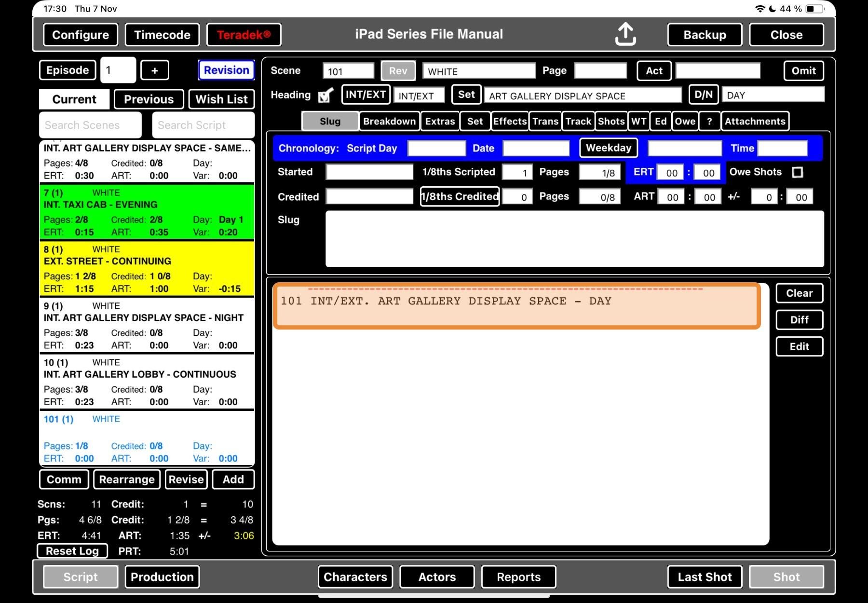Tap the share/export upload icon
Image resolution: width=868 pixels, height=603 pixels.
pos(625,34)
